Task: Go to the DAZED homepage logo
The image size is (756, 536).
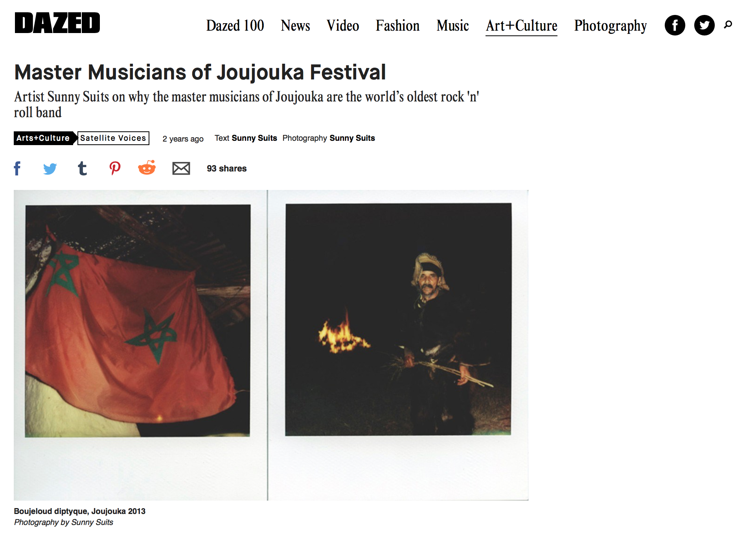Action: tap(57, 23)
